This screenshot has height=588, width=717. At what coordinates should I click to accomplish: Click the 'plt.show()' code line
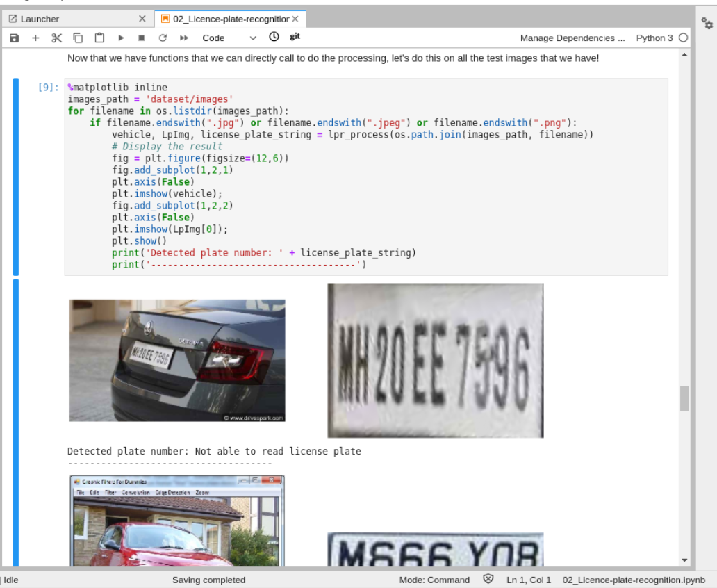[x=140, y=240]
